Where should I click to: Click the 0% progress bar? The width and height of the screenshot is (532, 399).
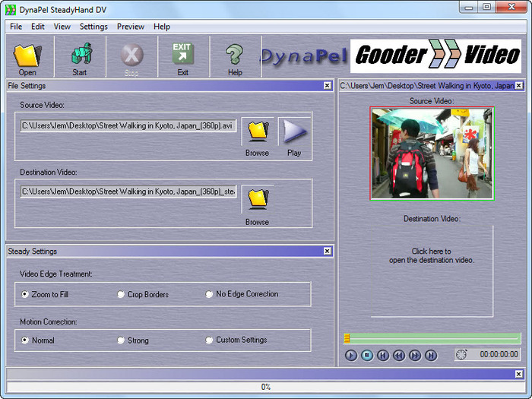click(x=266, y=387)
